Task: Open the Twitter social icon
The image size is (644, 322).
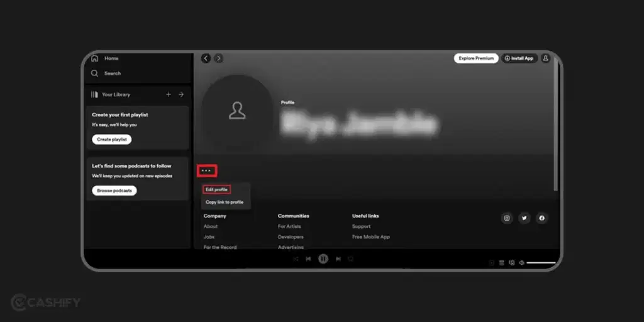Action: click(x=524, y=218)
